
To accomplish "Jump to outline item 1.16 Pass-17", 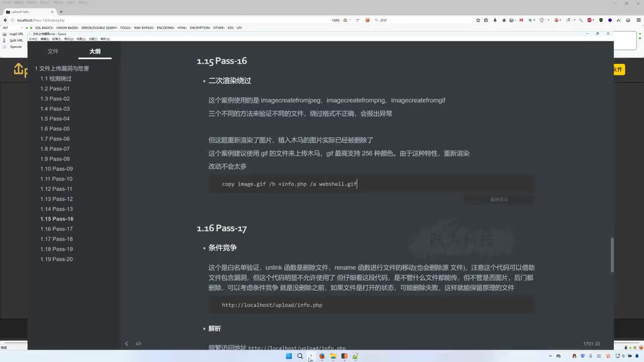I will point(56,229).
